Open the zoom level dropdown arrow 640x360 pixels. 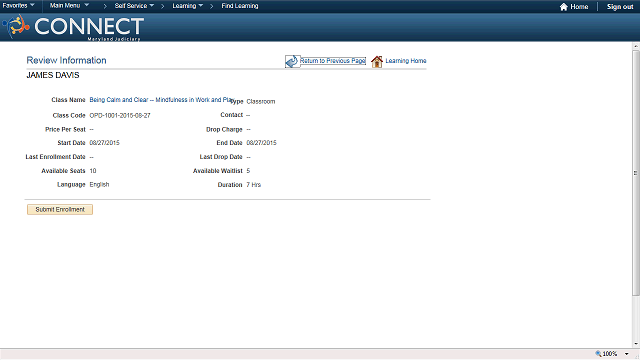[627, 354]
